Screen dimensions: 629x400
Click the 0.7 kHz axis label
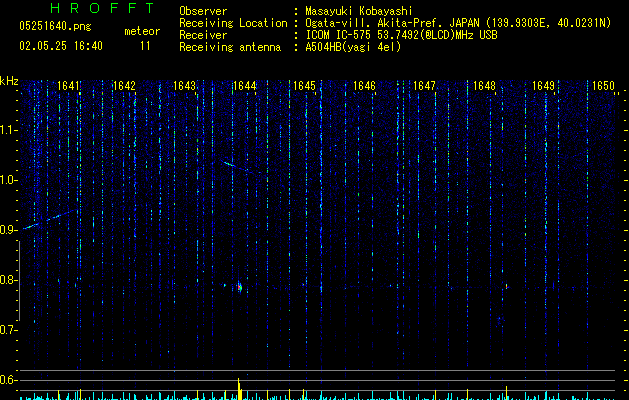8,330
